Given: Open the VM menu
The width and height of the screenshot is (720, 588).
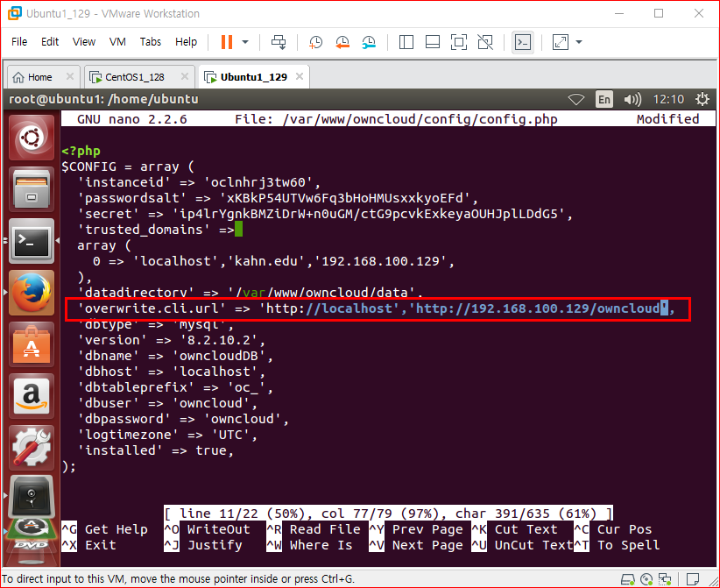Looking at the screenshot, I should point(117,42).
